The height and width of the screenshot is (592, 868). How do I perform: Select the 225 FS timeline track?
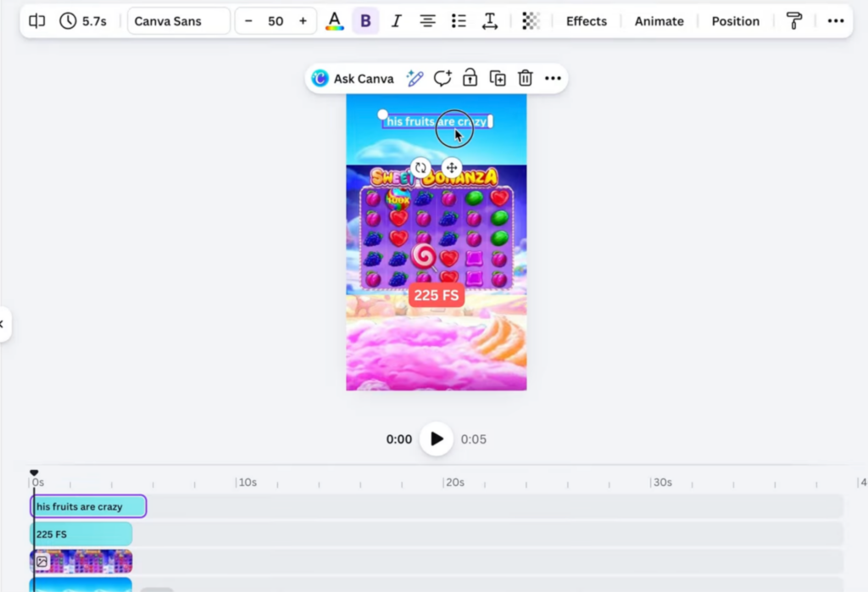coord(81,534)
